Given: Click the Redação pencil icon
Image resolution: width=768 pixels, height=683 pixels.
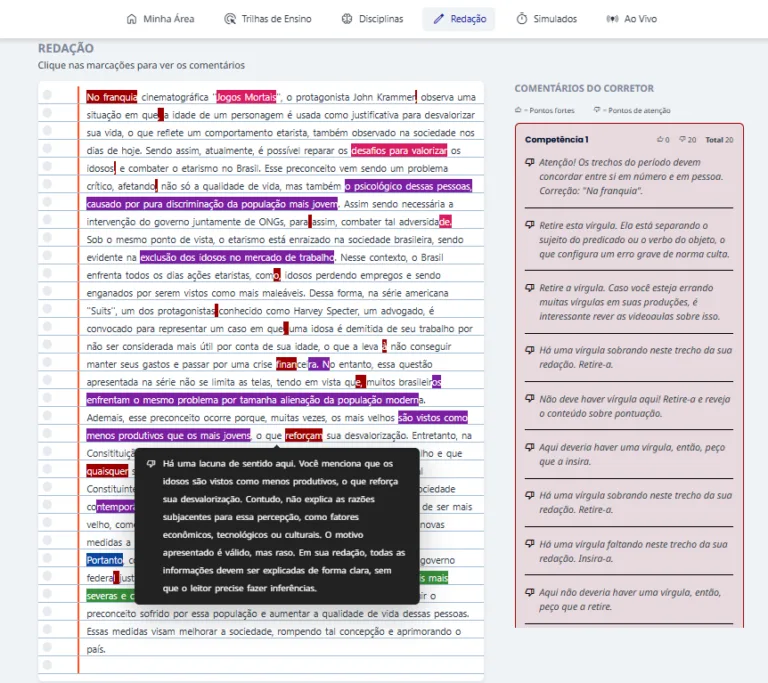Looking at the screenshot, I should pyautogui.click(x=438, y=19).
